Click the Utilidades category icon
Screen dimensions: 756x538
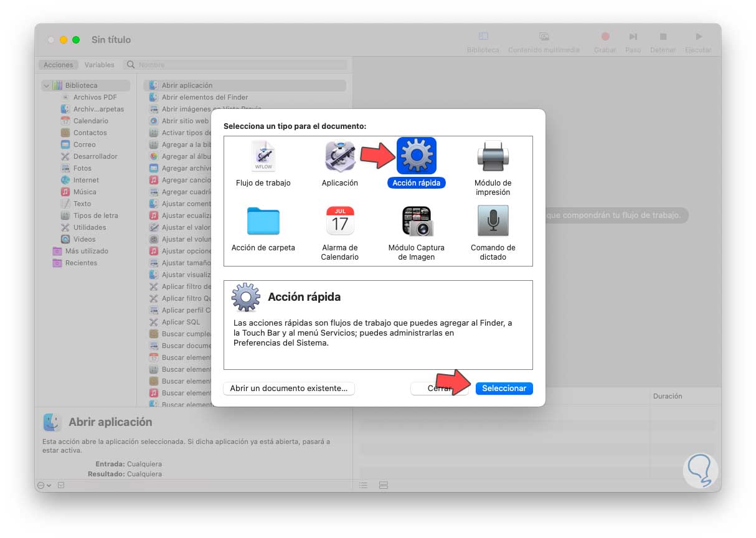click(x=65, y=227)
